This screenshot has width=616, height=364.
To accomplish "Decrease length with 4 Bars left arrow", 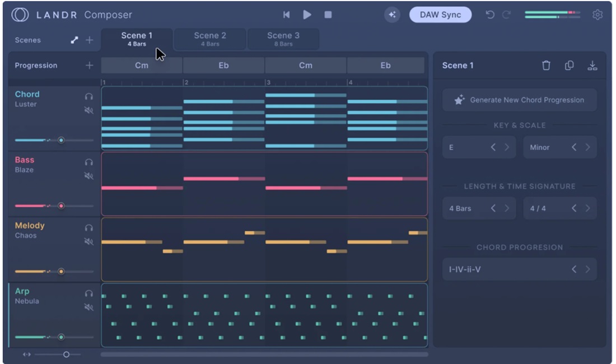I will pyautogui.click(x=493, y=208).
